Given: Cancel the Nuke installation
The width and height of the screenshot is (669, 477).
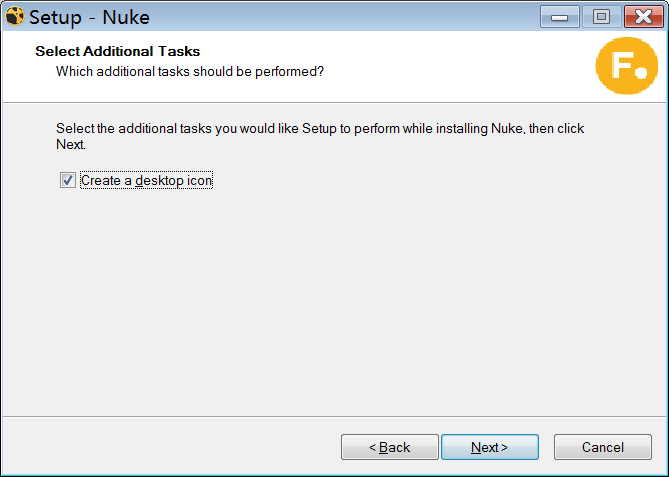Looking at the screenshot, I should click(602, 447).
